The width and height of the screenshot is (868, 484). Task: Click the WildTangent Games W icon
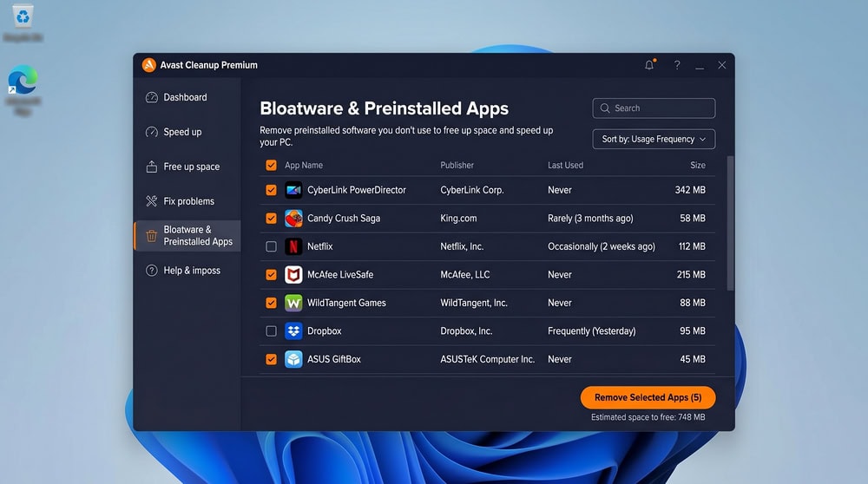tap(293, 303)
